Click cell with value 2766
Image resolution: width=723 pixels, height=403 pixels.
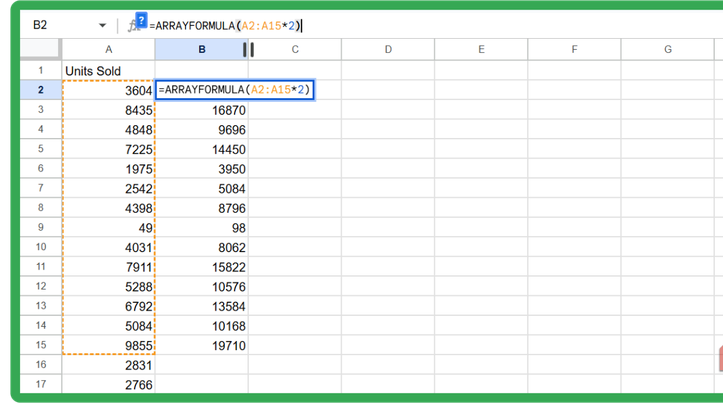click(x=109, y=384)
